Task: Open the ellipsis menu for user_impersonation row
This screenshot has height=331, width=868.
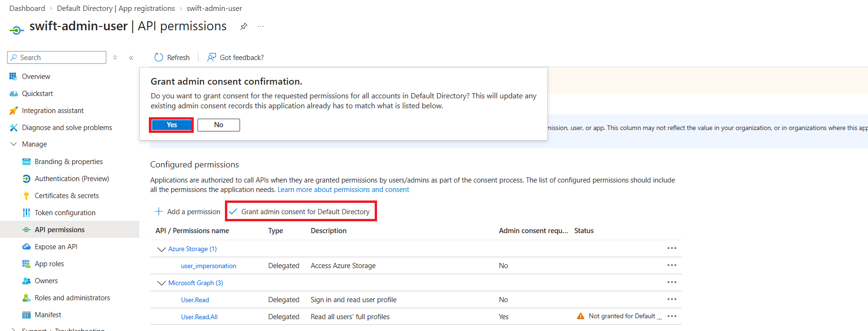Action: pos(672,265)
